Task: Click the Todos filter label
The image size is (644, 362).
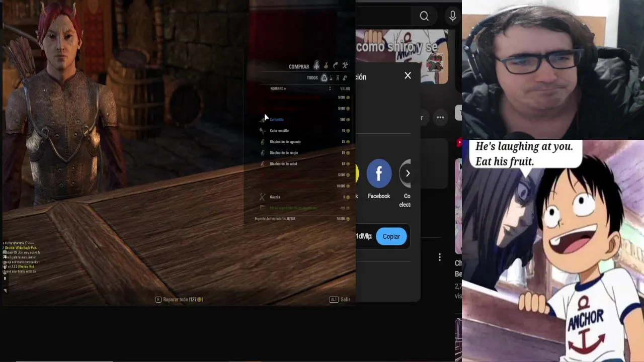Action: [x=312, y=78]
